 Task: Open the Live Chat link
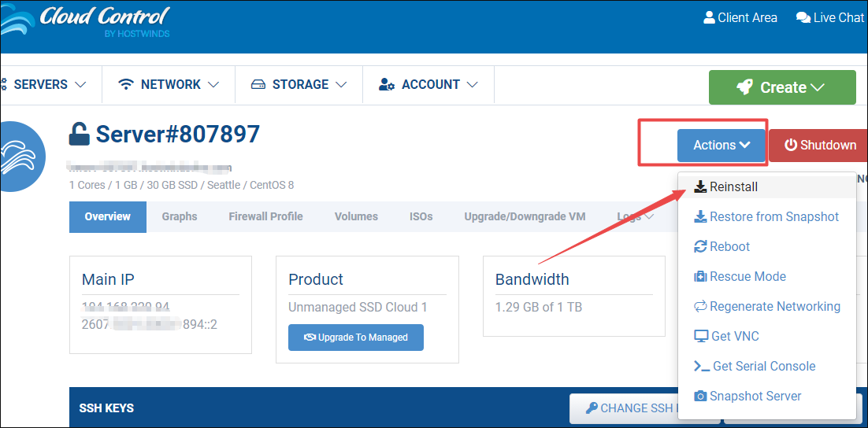pos(830,17)
